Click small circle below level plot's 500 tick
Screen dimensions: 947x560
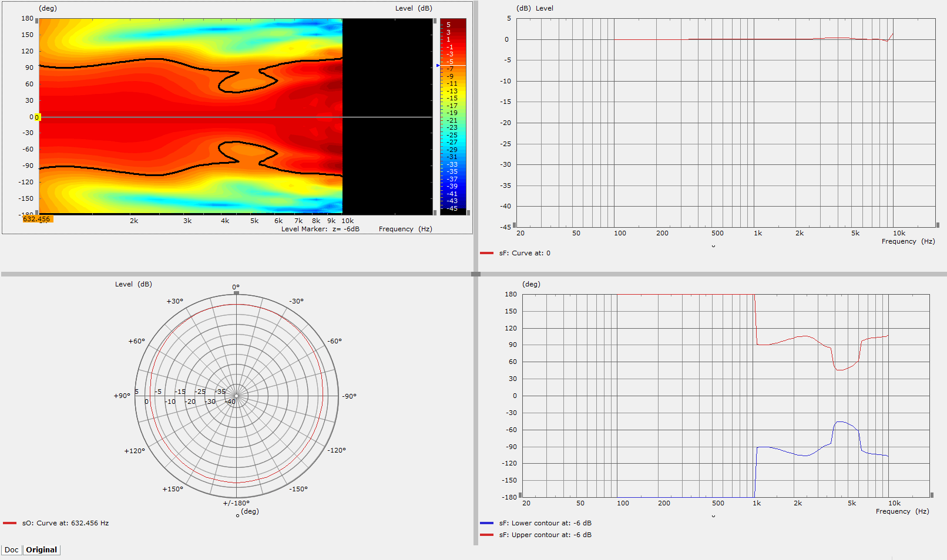713,246
